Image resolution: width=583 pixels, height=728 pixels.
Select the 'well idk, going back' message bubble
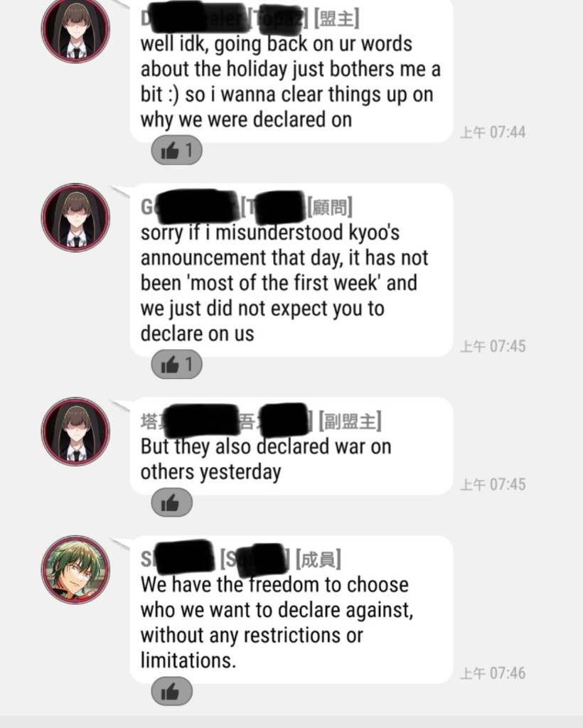pos(291,70)
